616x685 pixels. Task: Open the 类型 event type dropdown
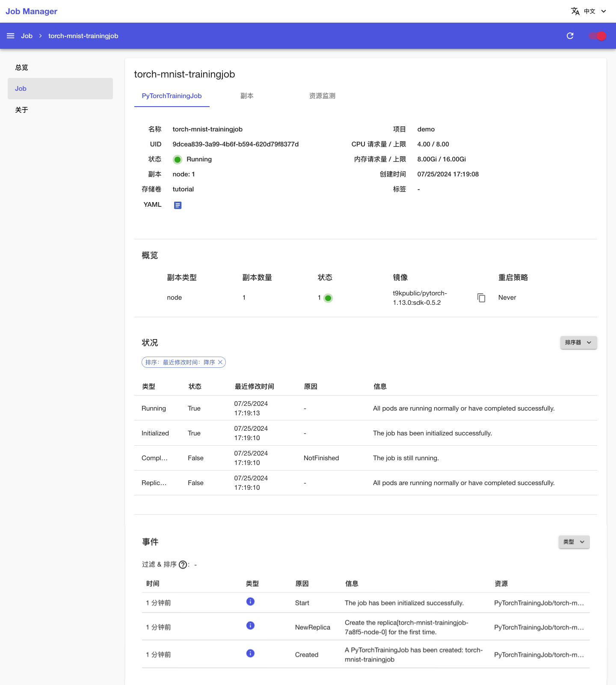[574, 542]
